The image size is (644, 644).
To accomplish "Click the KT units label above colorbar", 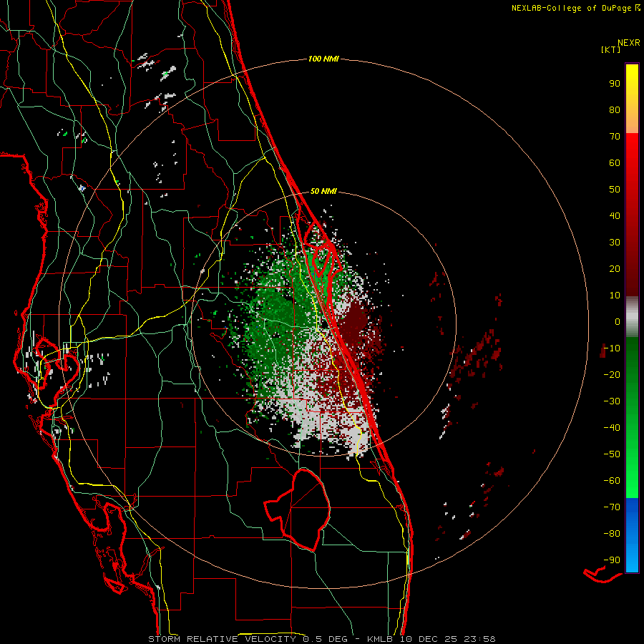I will tap(611, 49).
